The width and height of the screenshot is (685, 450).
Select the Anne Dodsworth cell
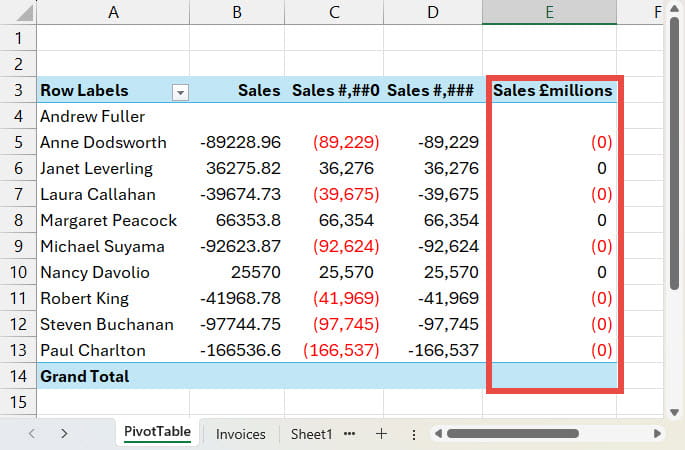tap(113, 142)
